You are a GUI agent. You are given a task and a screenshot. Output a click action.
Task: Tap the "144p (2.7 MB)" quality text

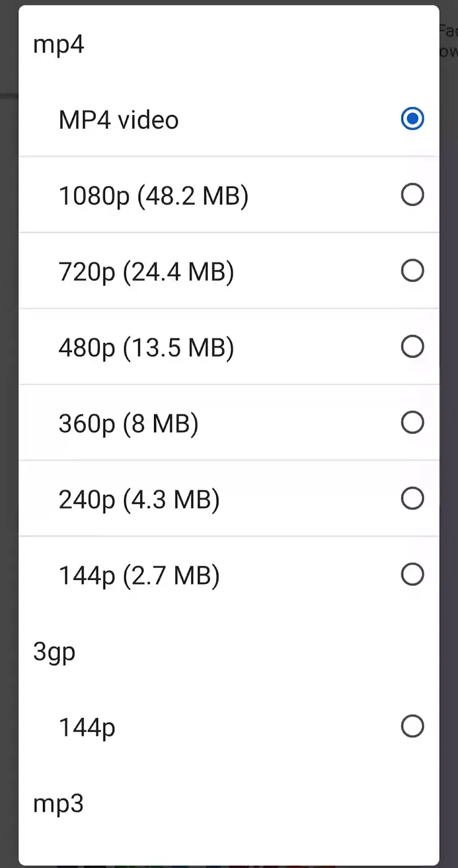(x=139, y=576)
